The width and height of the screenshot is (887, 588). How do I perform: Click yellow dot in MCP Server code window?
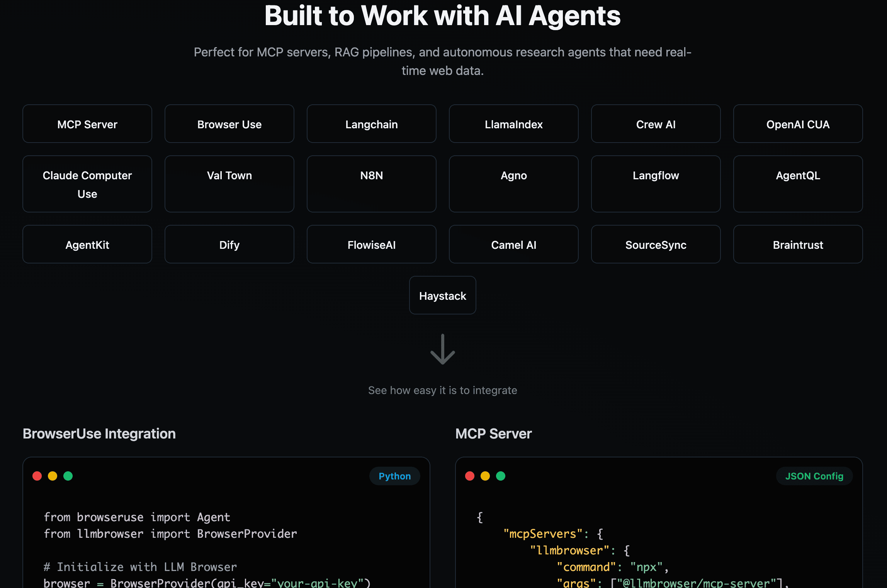coord(485,476)
